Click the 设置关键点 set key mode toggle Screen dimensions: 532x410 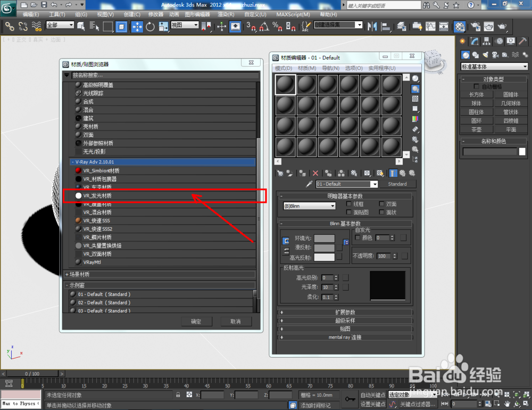[372, 404]
